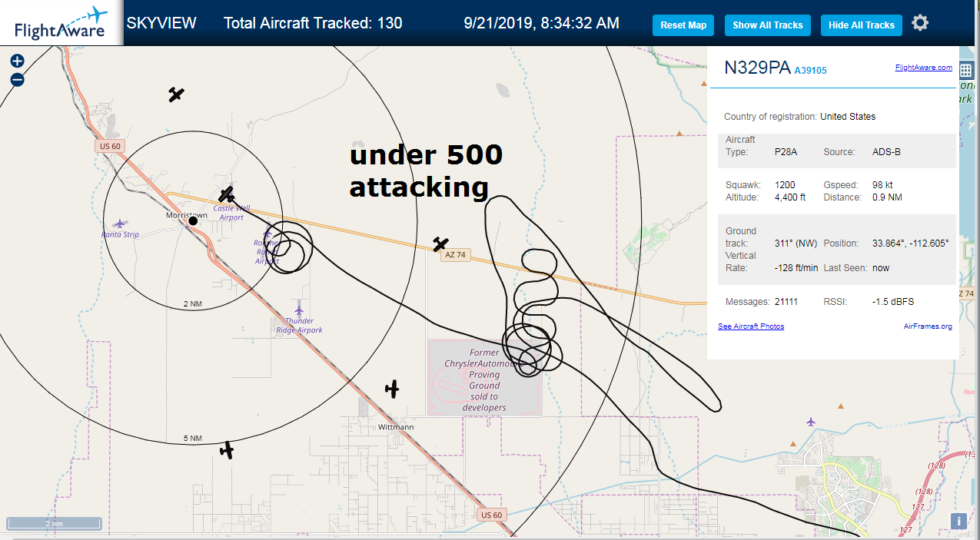This screenshot has width=980, height=540.
Task: Click the N329PA callsign heading
Action: (757, 68)
